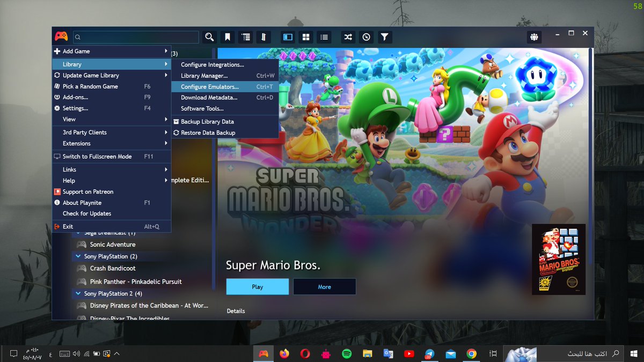Viewport: 644px width, 362px height.
Task: Click the Windows Start button
Action: [x=634, y=353]
